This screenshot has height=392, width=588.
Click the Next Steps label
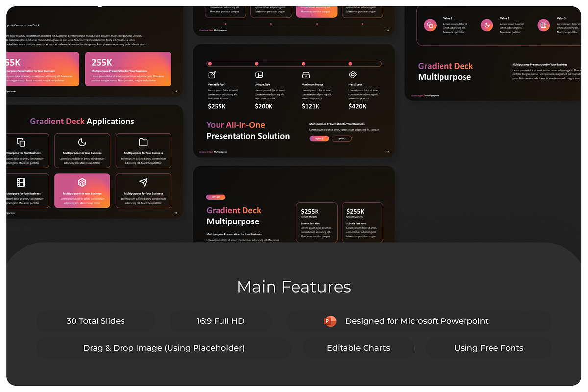point(355,85)
